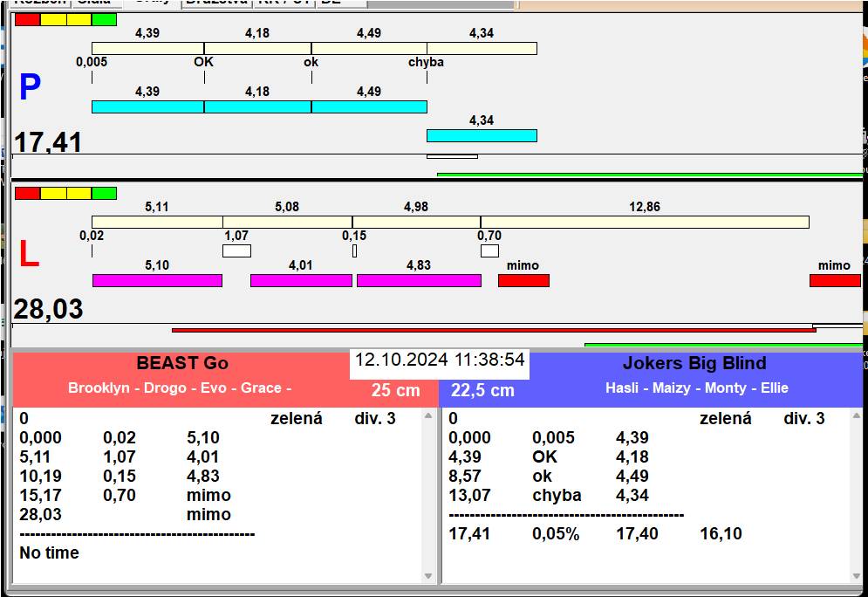This screenshot has height=597, width=868.
Task: Click the red start light in lane L
Action: click(27, 193)
